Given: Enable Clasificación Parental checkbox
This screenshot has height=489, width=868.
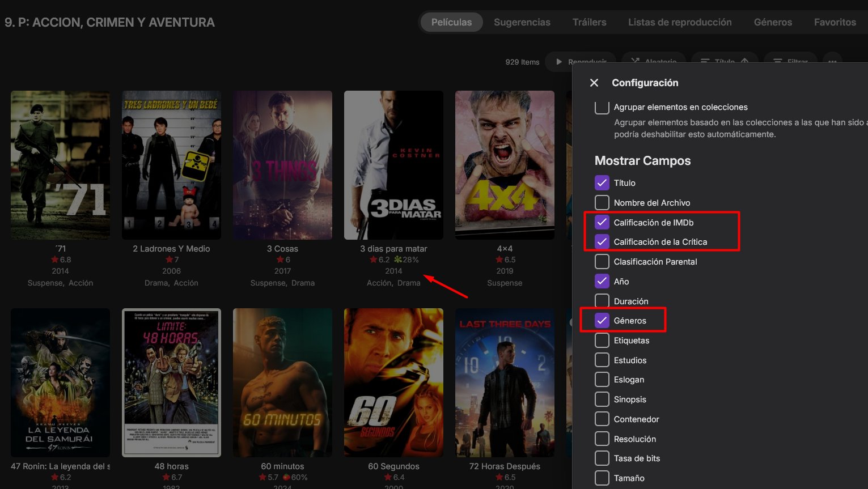Looking at the screenshot, I should pos(602,262).
